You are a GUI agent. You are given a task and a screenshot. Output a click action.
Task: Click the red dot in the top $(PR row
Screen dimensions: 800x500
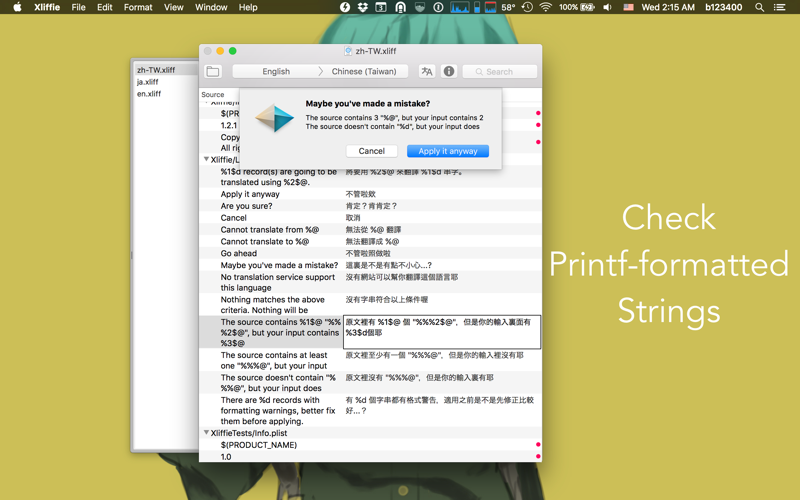click(x=538, y=113)
